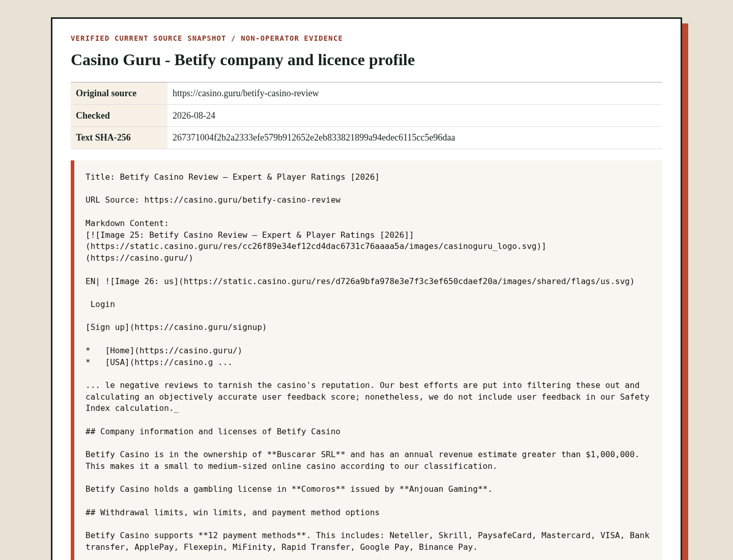This screenshot has height=560, width=733.
Task: Select the "Markdown Content:" line
Action: (x=127, y=223)
